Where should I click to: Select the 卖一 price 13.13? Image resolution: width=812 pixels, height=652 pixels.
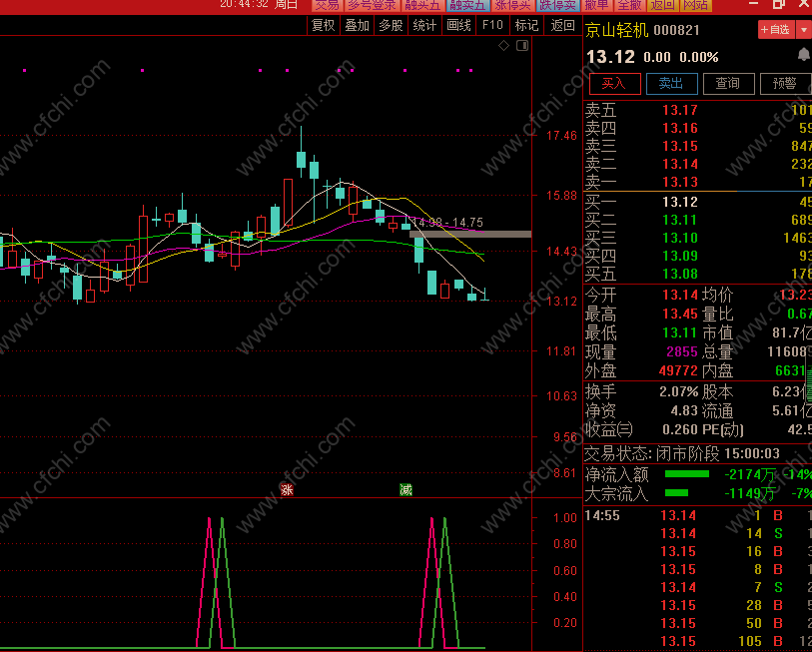click(680, 183)
